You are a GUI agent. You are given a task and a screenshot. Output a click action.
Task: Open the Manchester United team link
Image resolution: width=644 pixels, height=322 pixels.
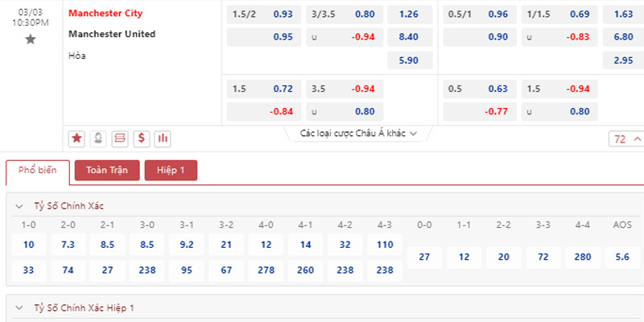pyautogui.click(x=112, y=34)
